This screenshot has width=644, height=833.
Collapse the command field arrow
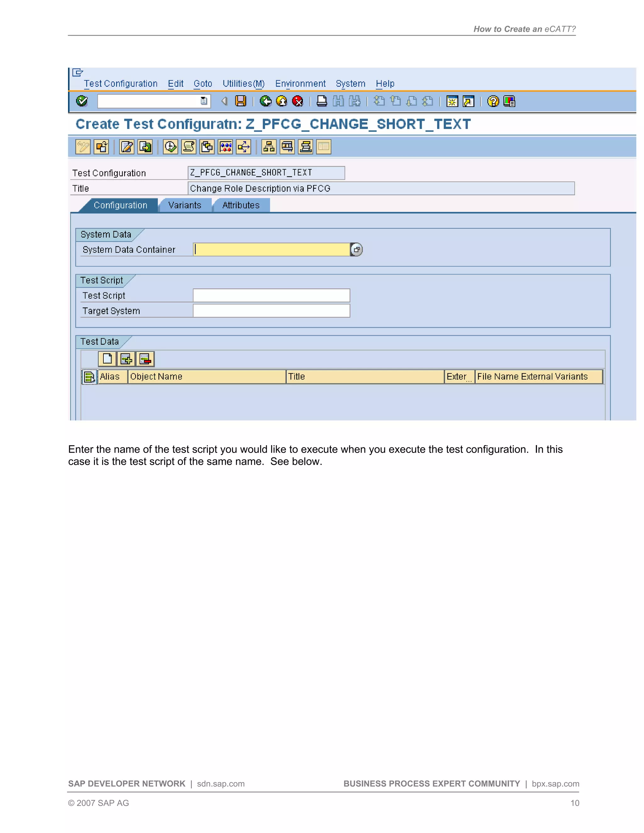coord(224,101)
